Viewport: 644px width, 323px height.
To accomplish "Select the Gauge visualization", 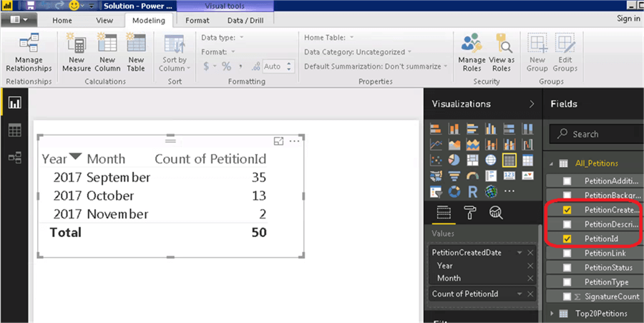I will tap(472, 176).
